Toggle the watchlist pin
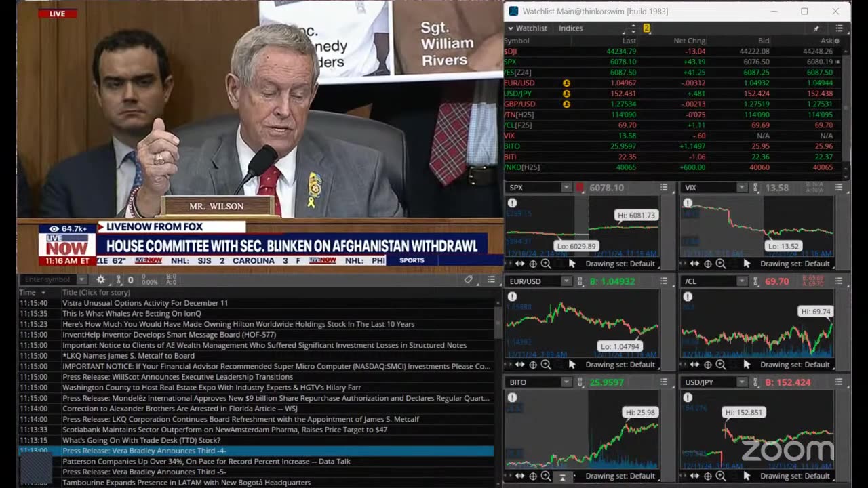 click(816, 28)
